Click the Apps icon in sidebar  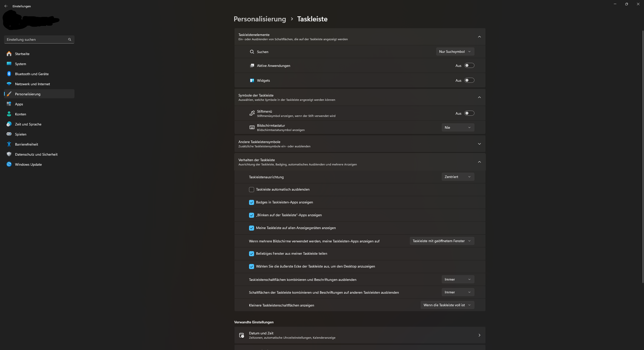[9, 104]
